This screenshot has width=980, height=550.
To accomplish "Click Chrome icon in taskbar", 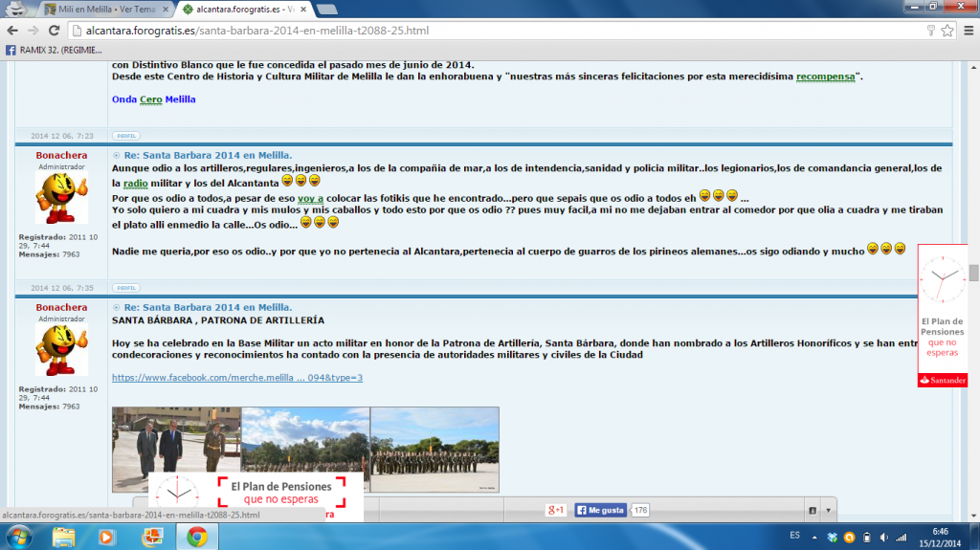I will click(197, 537).
